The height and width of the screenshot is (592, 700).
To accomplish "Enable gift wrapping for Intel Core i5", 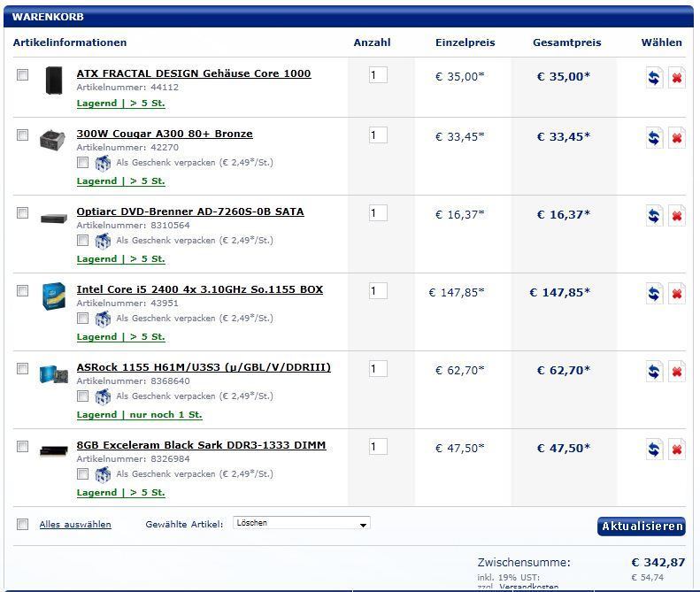I will coord(82,319).
